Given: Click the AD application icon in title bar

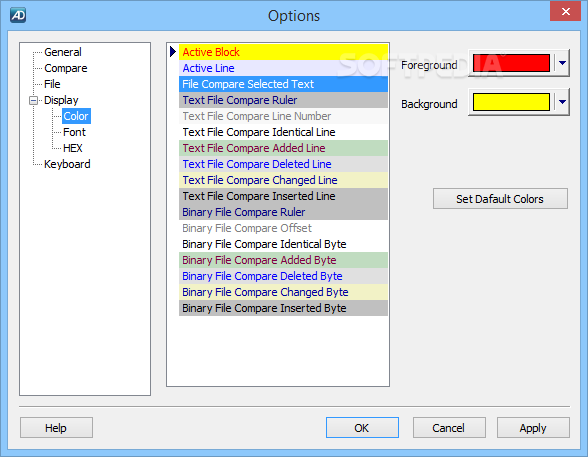Looking at the screenshot, I should (x=18, y=15).
